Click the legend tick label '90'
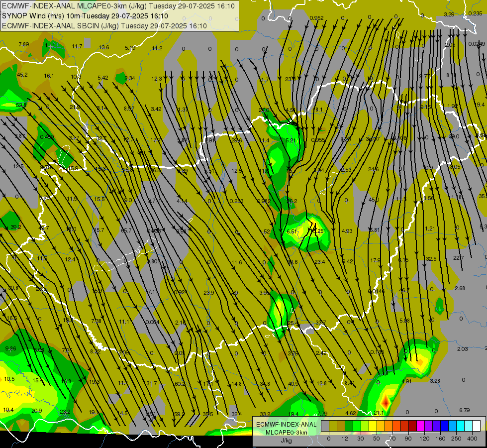The image size is (487, 448). (x=408, y=439)
